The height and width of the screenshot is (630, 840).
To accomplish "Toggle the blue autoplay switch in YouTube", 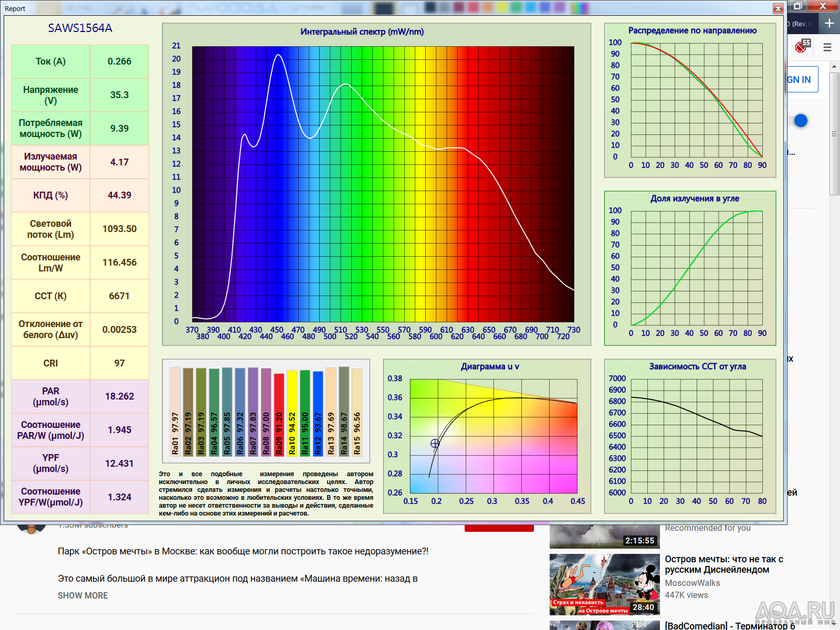I will point(800,121).
